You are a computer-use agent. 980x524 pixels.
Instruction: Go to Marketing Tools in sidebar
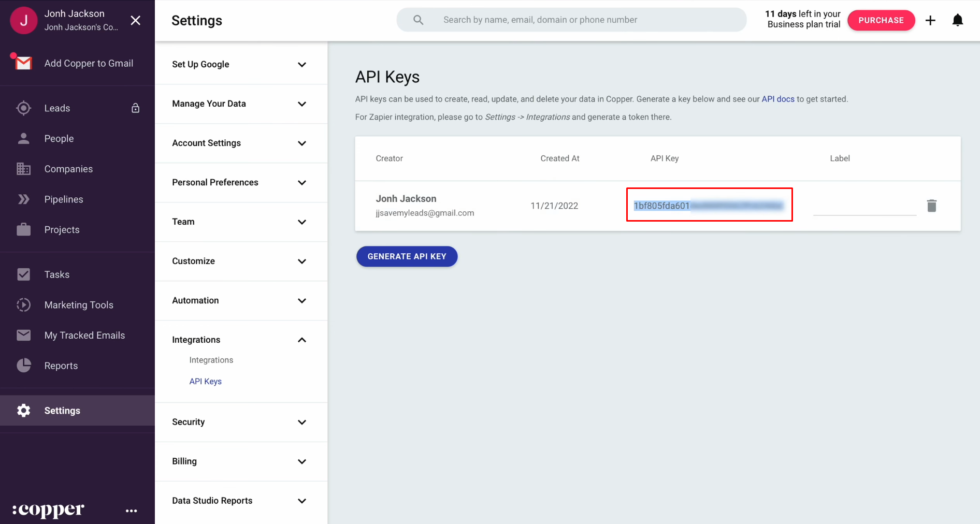click(79, 305)
